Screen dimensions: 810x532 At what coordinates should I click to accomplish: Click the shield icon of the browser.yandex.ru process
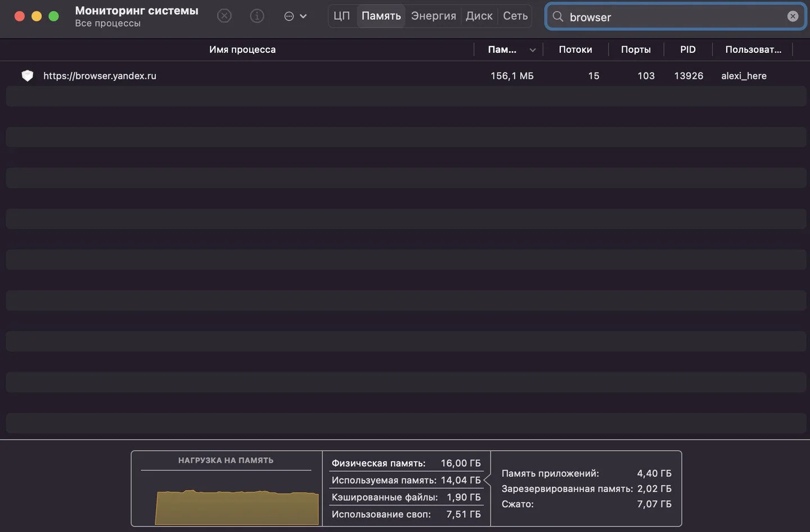[x=28, y=76]
